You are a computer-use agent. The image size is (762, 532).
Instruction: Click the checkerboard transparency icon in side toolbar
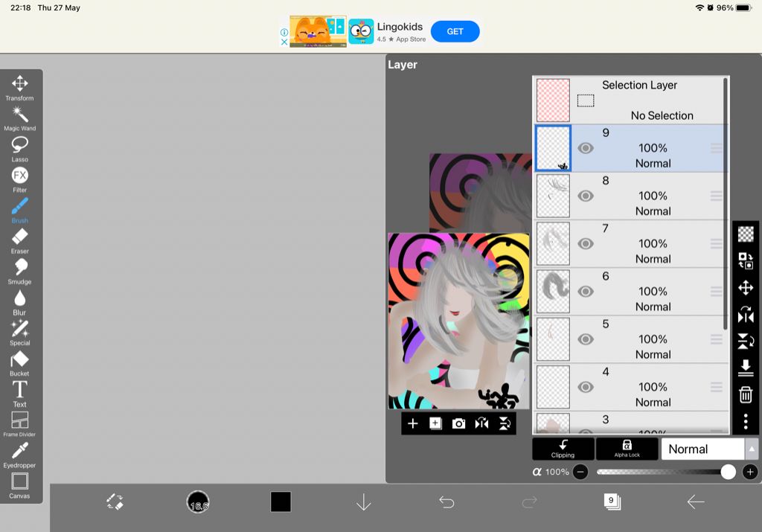click(x=746, y=234)
